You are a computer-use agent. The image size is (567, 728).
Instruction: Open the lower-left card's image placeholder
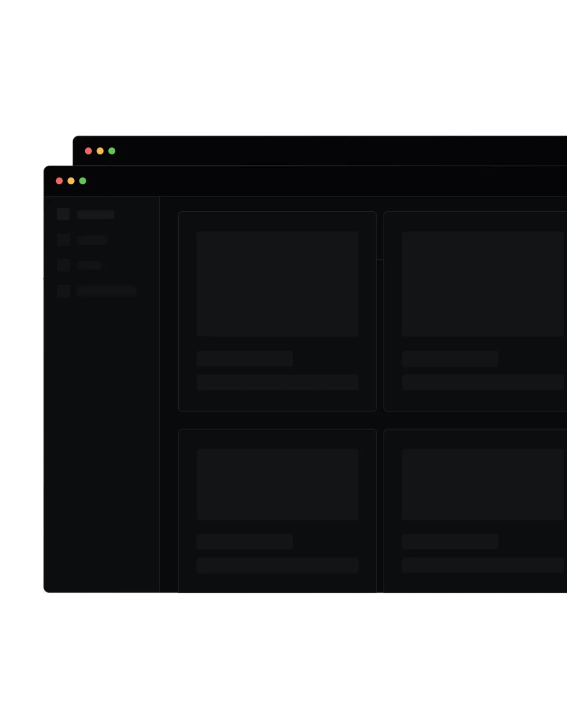pos(278,485)
